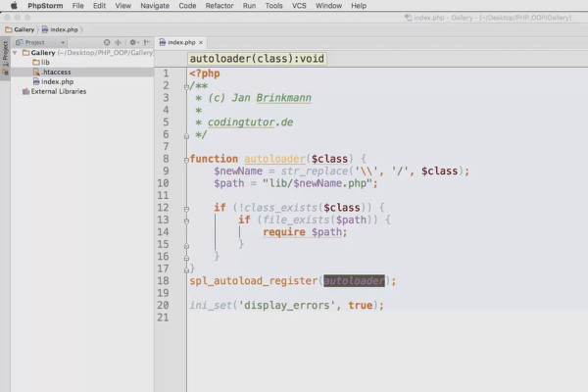Hide the Project panel with the hide icon
The image size is (588, 392).
[x=145, y=43]
